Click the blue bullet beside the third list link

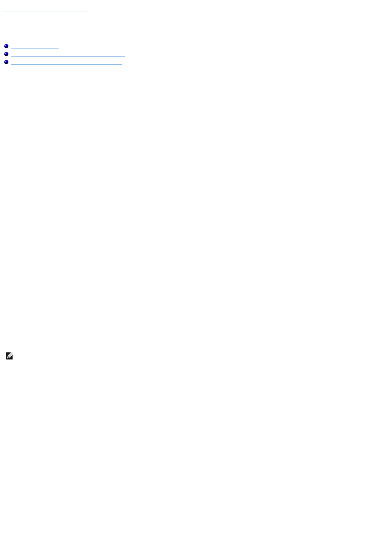(x=6, y=62)
